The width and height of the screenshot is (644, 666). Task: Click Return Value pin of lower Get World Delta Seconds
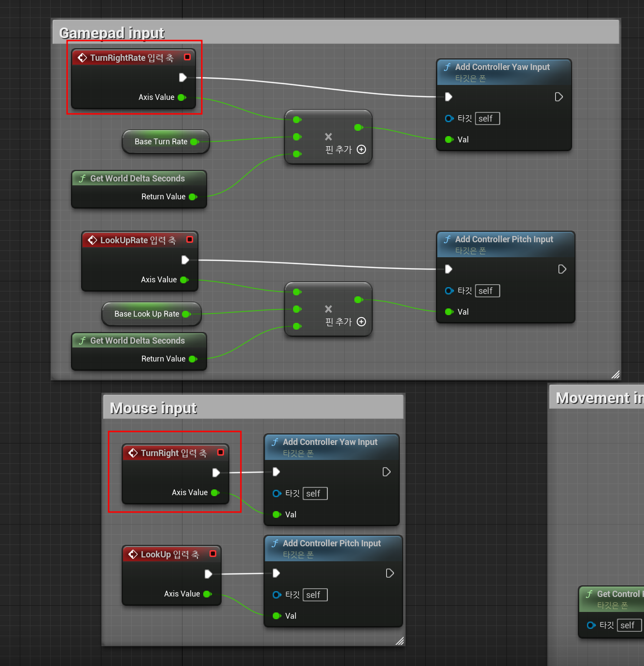click(193, 359)
